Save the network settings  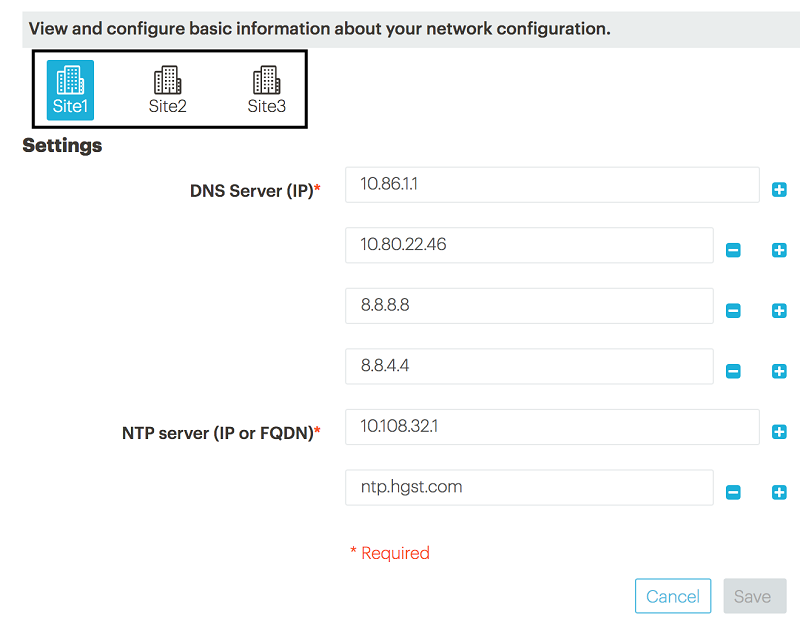click(754, 597)
